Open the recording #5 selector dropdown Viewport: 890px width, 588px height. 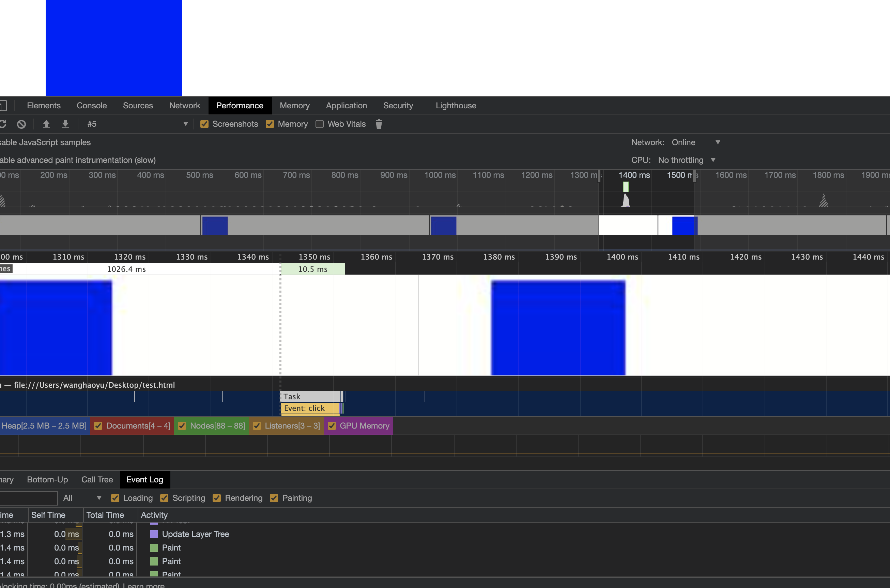[x=137, y=124]
